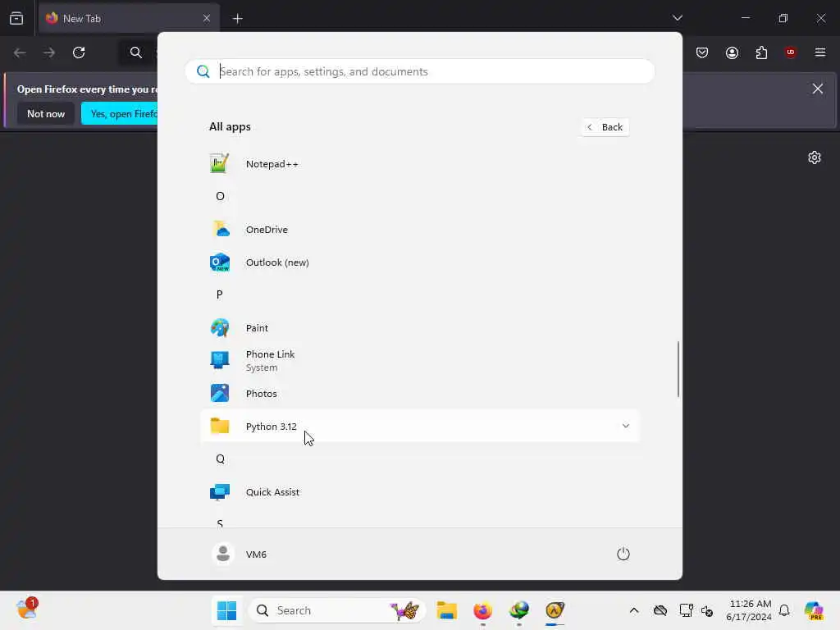Open Firefox View recent browsing icon

tap(16, 19)
